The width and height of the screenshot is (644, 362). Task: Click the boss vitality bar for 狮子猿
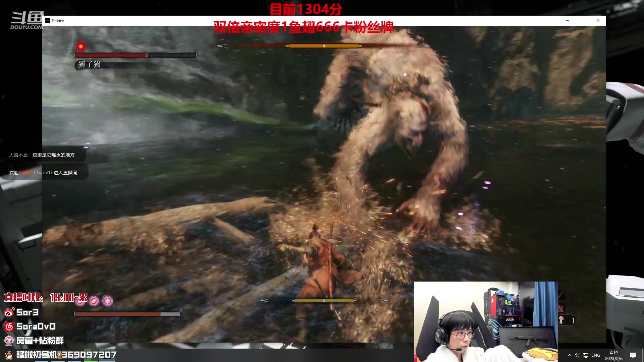pos(136,55)
